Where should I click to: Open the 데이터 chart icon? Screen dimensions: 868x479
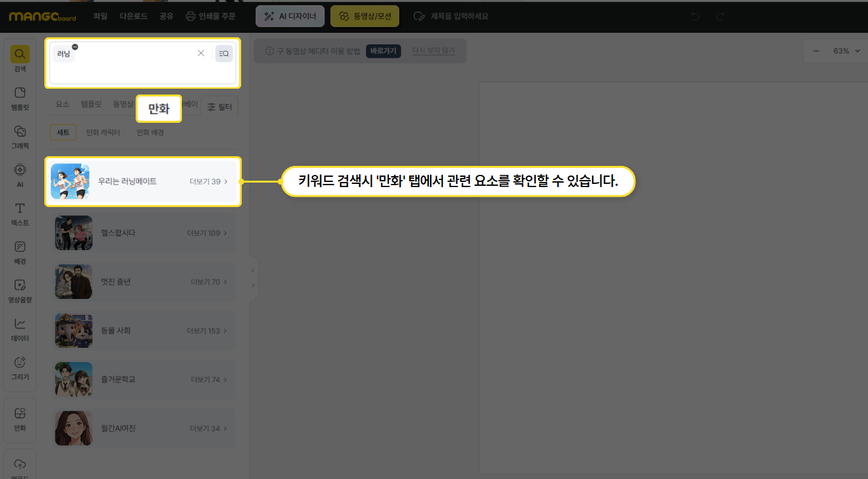click(20, 329)
